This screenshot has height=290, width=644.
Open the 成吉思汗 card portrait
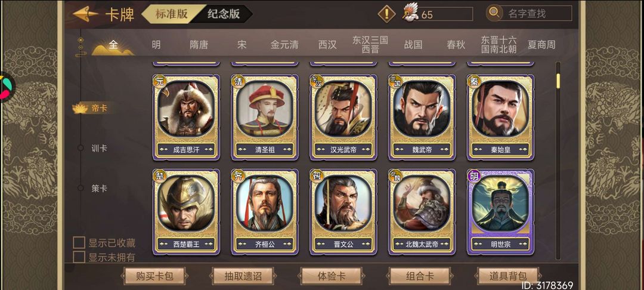[x=186, y=109]
